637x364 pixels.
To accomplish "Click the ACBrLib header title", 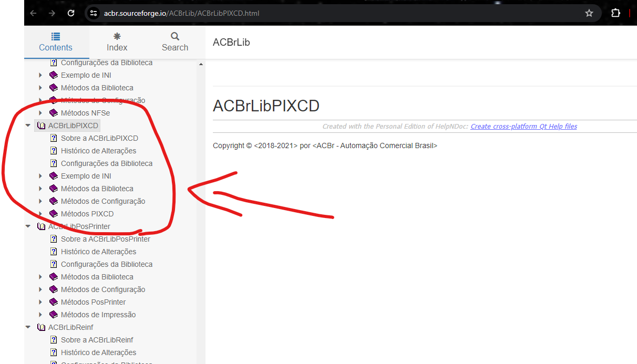I will (231, 43).
